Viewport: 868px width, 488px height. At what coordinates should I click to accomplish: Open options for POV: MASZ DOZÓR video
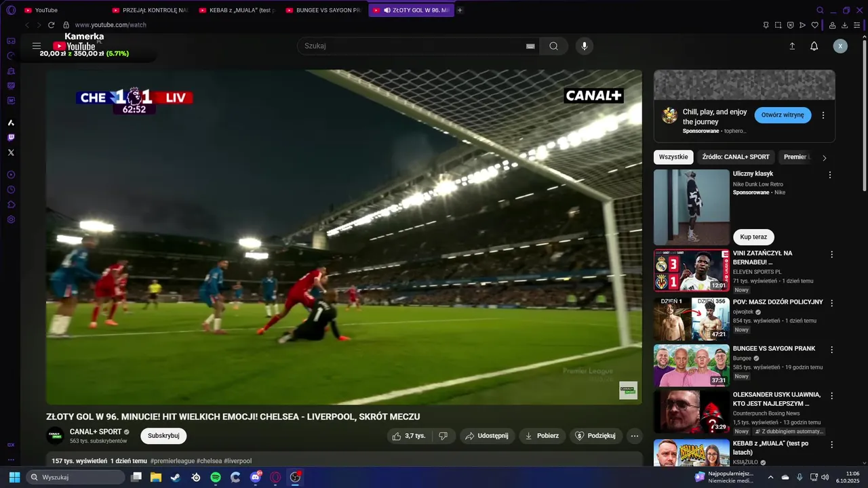[x=832, y=303]
